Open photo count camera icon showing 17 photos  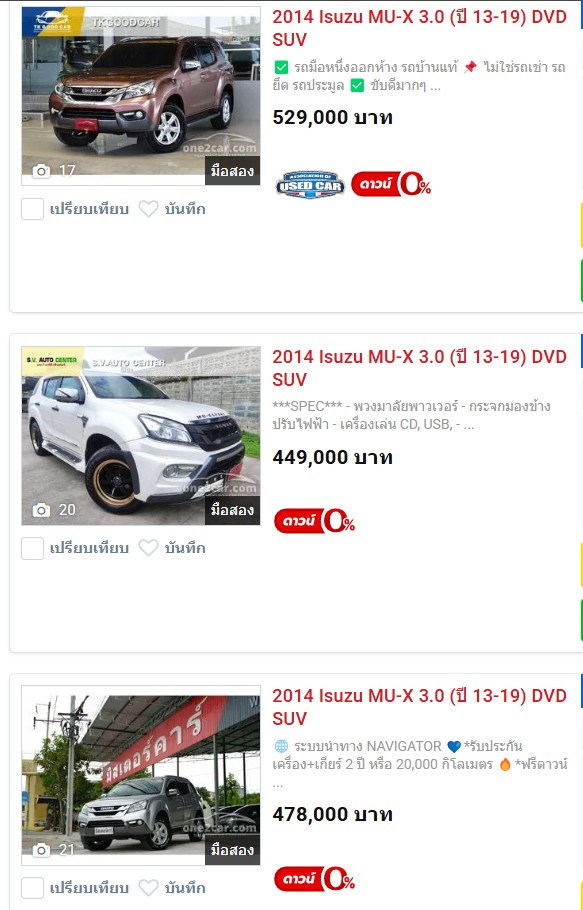pyautogui.click(x=41, y=171)
